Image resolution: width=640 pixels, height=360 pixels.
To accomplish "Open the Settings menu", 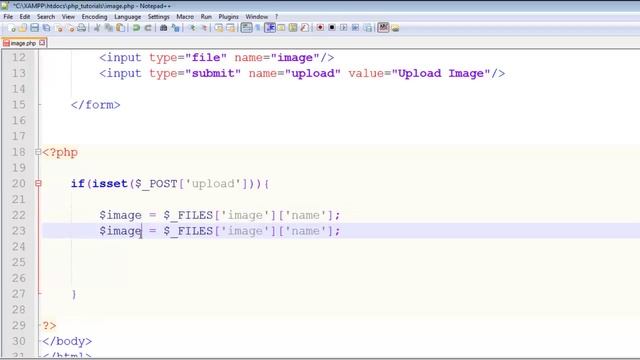I will click(x=158, y=17).
